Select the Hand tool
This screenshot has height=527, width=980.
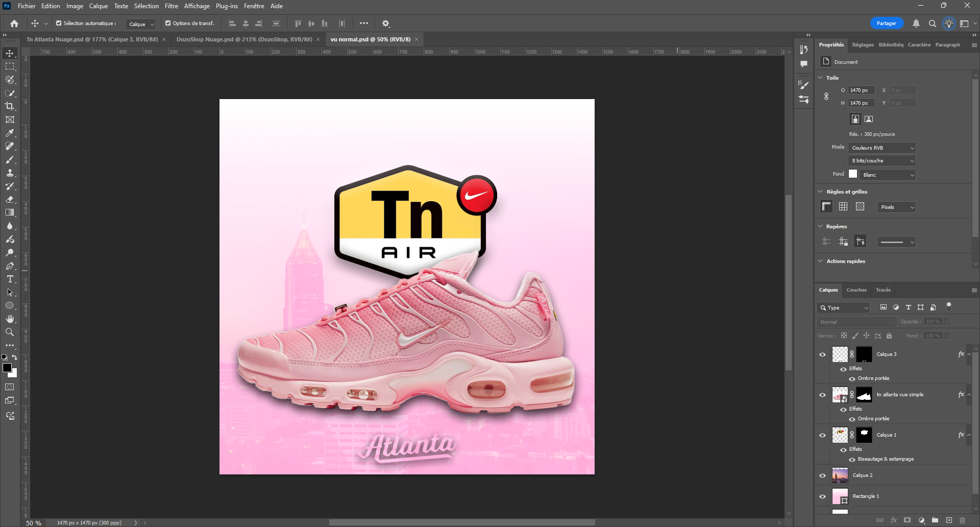click(10, 319)
